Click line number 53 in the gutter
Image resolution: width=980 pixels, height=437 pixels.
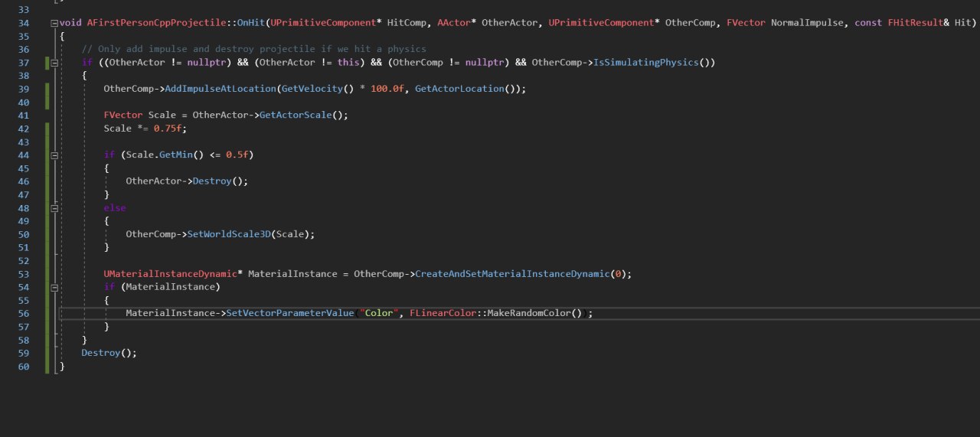[x=22, y=274]
